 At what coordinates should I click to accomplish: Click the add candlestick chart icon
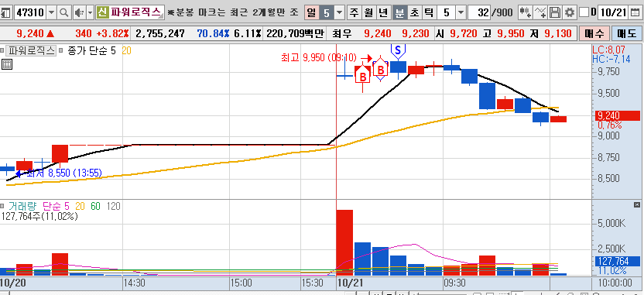(525, 12)
